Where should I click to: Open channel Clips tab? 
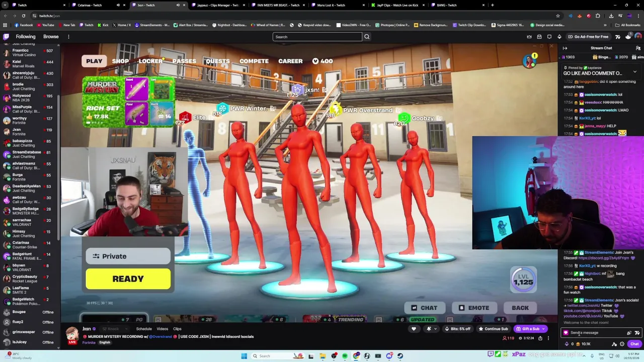tap(177, 329)
